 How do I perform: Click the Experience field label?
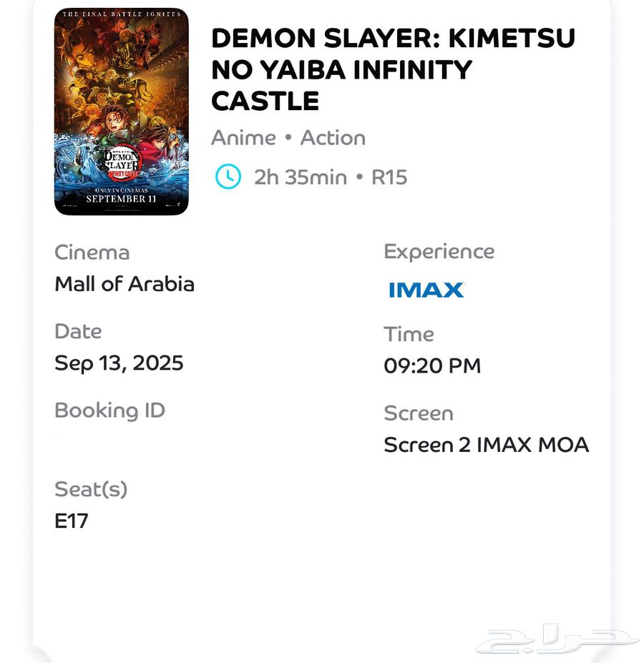pos(439,252)
